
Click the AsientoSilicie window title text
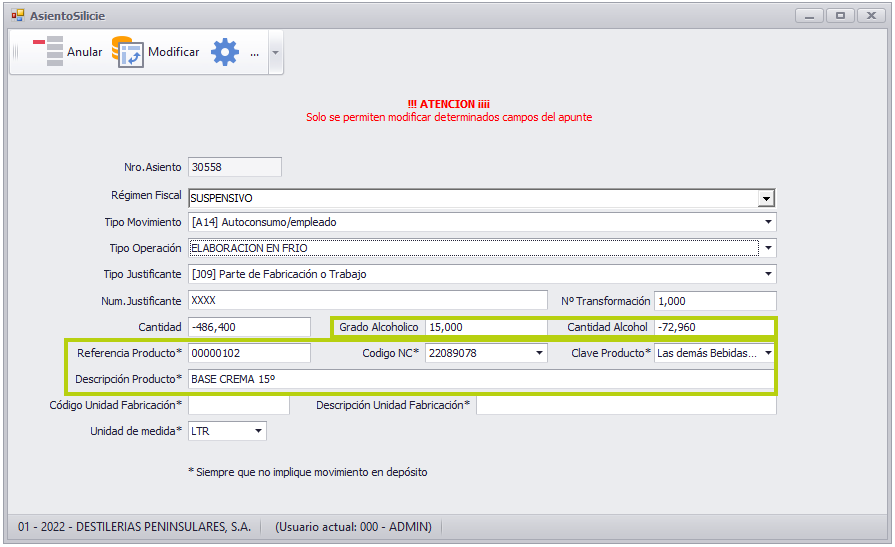coord(67,16)
